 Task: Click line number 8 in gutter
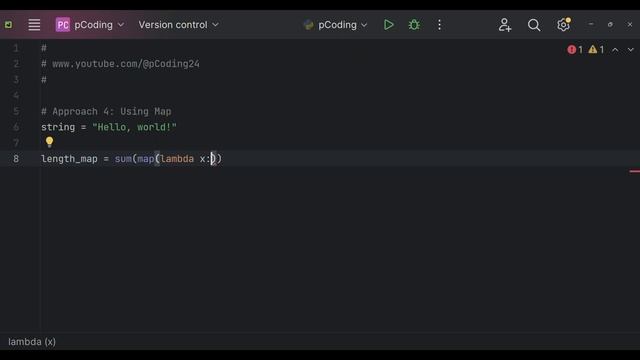coord(16,159)
